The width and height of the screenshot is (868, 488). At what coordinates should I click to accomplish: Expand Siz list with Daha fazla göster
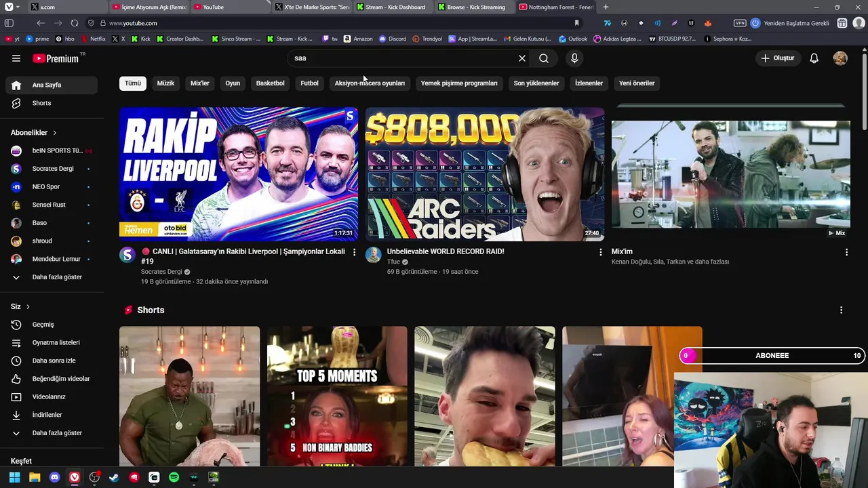click(x=52, y=433)
